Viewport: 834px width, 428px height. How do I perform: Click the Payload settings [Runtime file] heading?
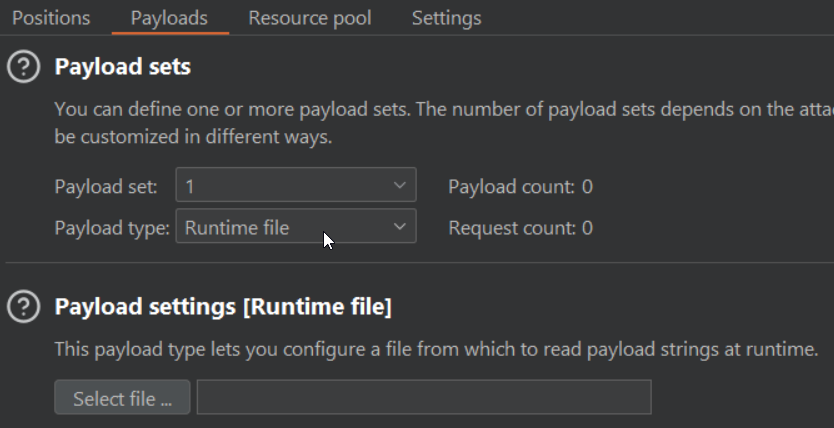pyautogui.click(x=223, y=307)
